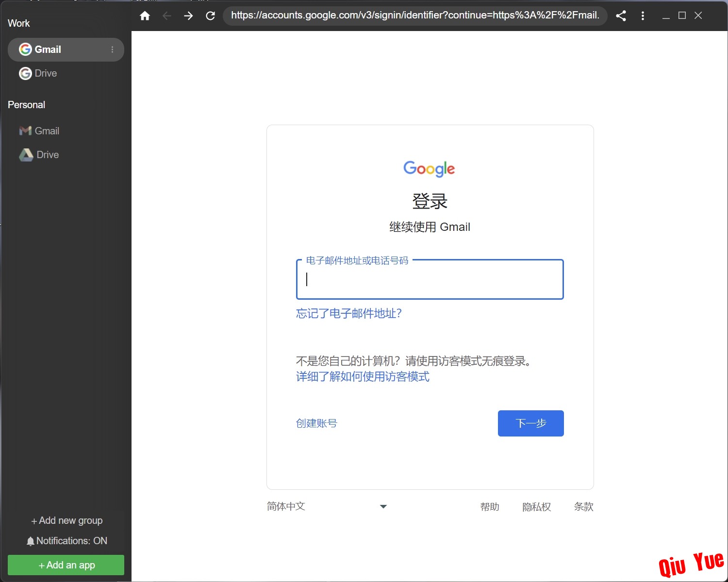Navigate back with the left arrow

tap(167, 16)
